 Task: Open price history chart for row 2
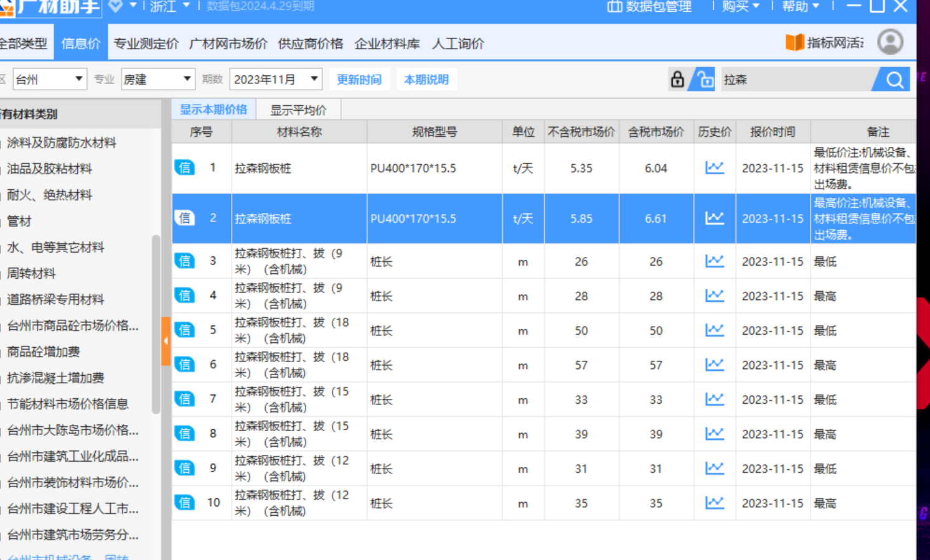(x=715, y=218)
